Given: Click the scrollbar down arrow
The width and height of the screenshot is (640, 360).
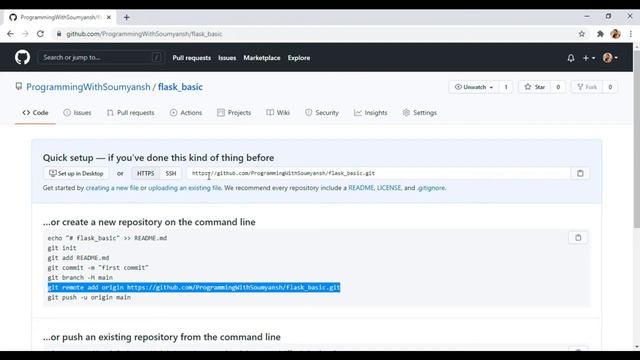Looking at the screenshot, I should click(x=637, y=347).
